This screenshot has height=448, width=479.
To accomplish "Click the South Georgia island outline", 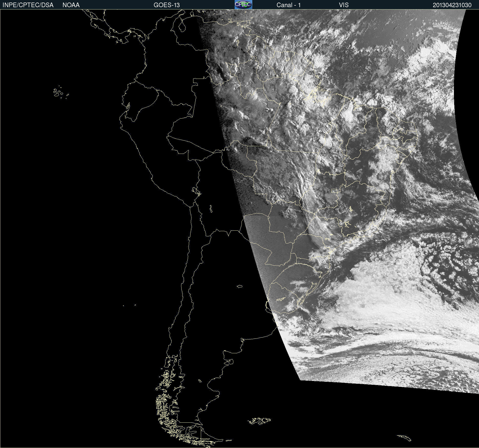I will 404,438.
